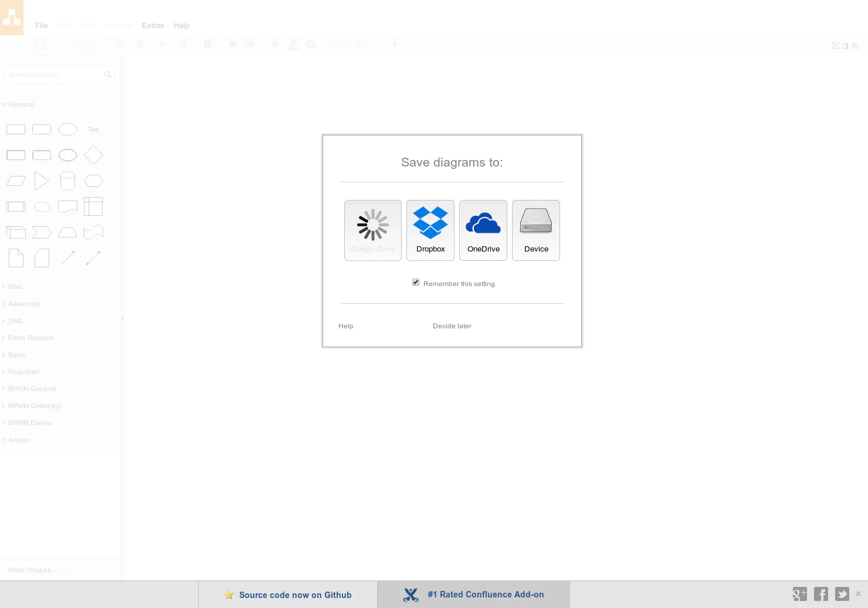Select the document shape with wavy bottom
Viewport: 868px width, 608px height.
[x=67, y=207]
